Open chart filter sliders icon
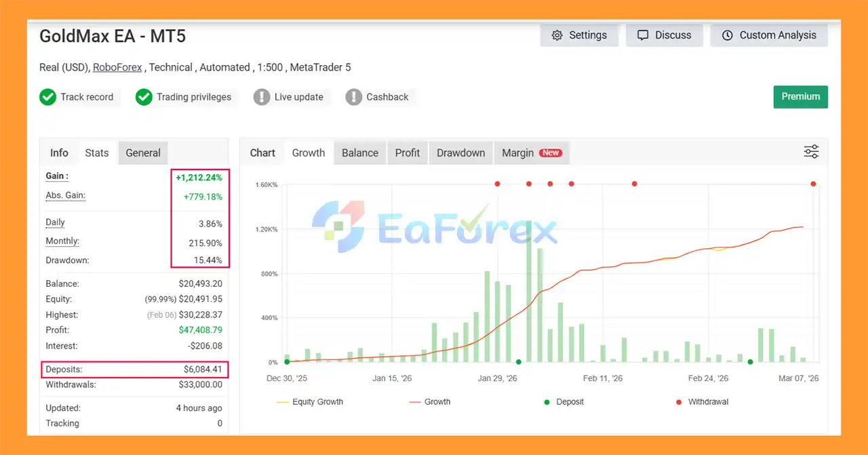Image resolution: width=868 pixels, height=455 pixels. [x=811, y=152]
